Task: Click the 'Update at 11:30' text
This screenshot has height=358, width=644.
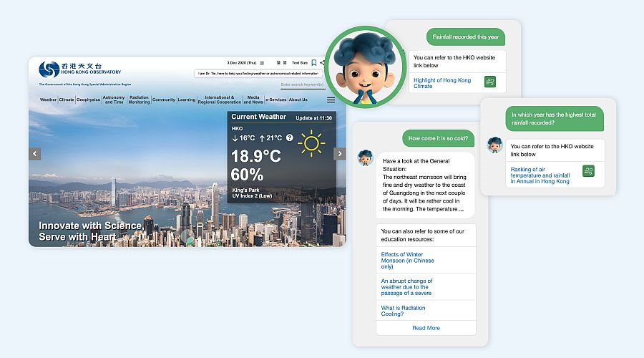Action: (314, 118)
